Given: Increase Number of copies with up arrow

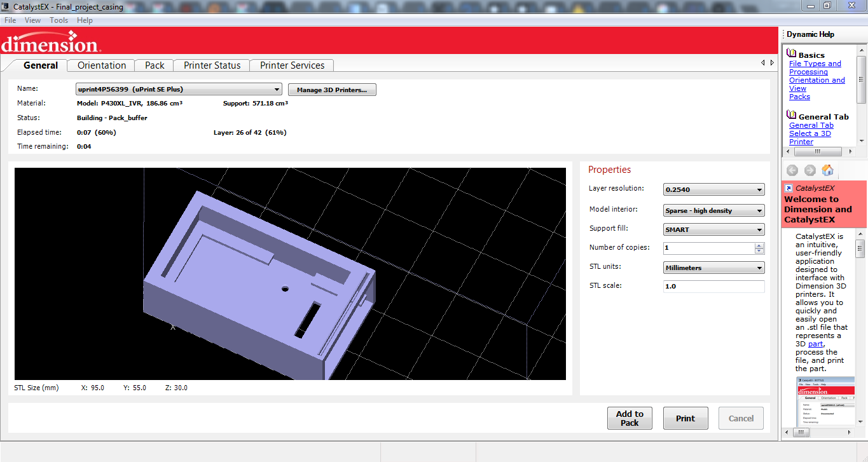Looking at the screenshot, I should point(759,245).
